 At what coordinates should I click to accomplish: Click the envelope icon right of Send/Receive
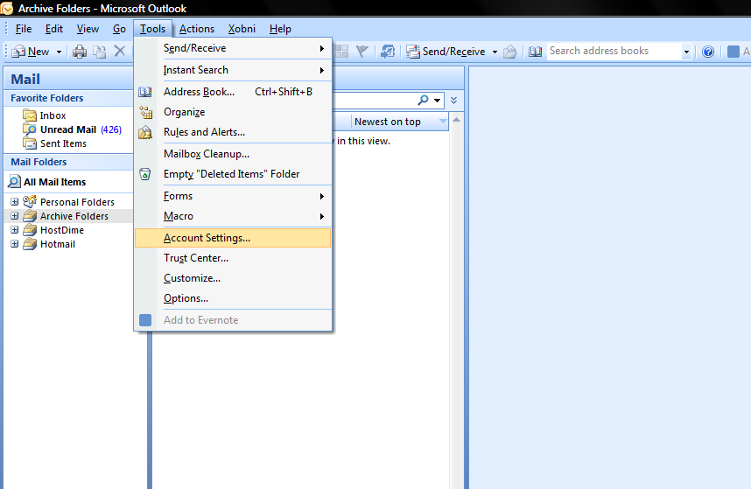pos(510,51)
